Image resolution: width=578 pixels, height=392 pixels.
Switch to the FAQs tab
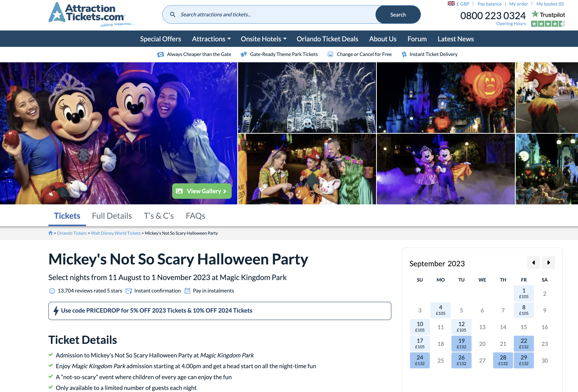point(195,216)
